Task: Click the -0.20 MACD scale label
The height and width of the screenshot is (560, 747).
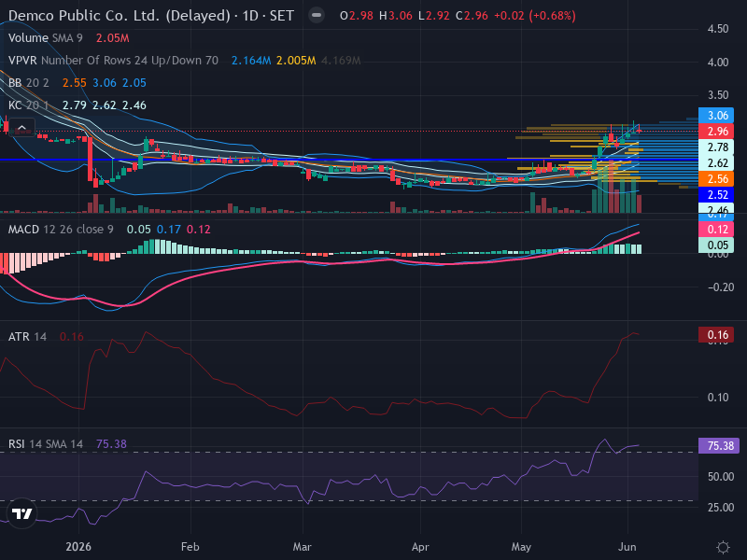Action: point(720,287)
